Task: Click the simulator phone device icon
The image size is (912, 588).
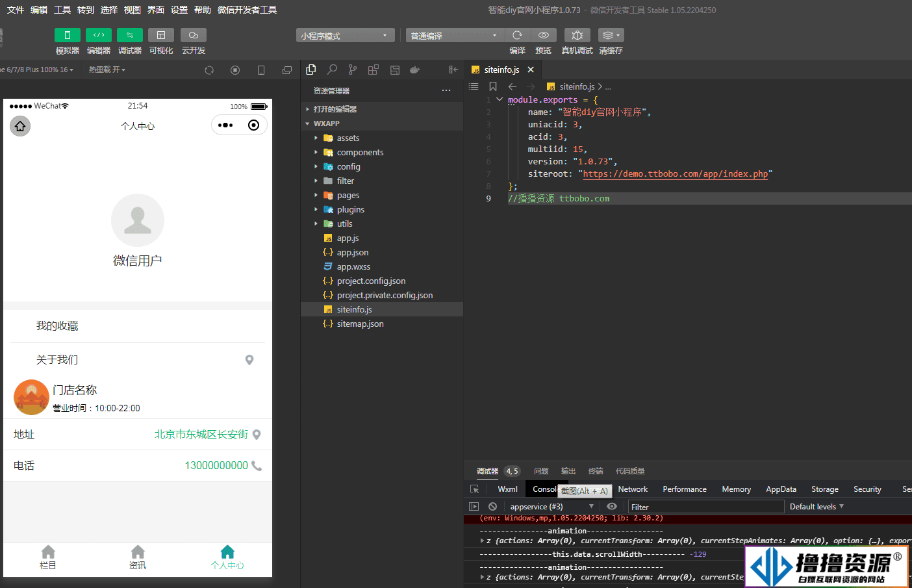Action: [x=261, y=70]
